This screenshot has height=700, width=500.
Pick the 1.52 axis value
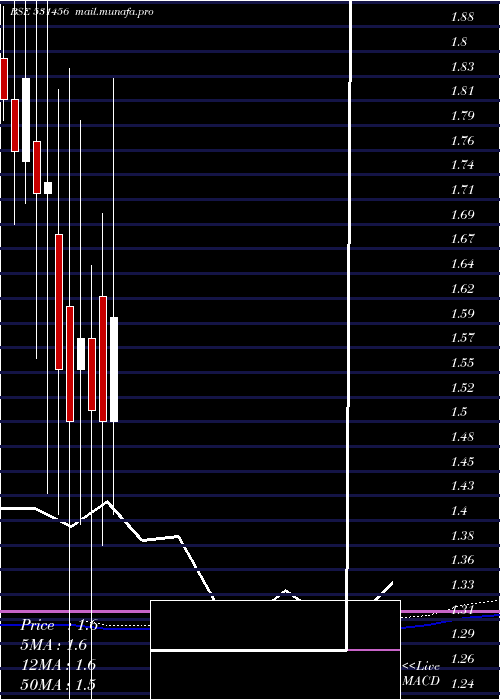[462, 388]
